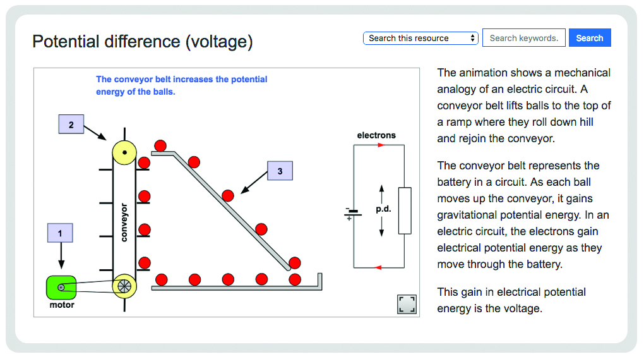Image resolution: width=644 pixels, height=359 pixels.
Task: Select label box number 1
Action: (60, 233)
